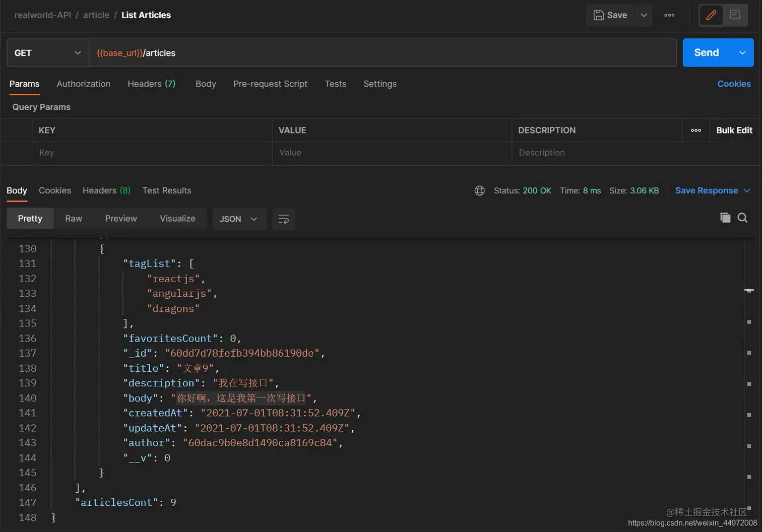Click the article breadcrumb folder

point(96,15)
